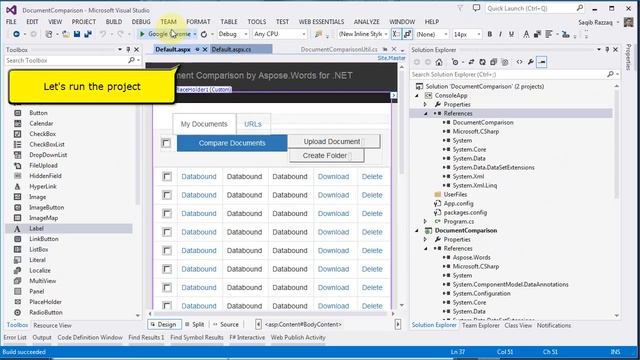
Task: Check the fourth Databound row checkbox
Action: click(x=167, y=232)
